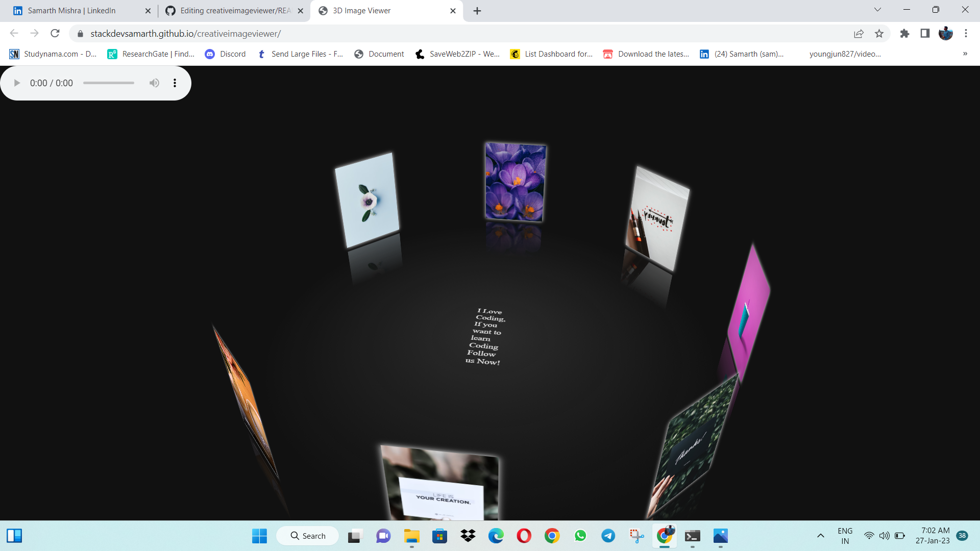
Task: Toggle the browser side panel
Action: tap(925, 34)
